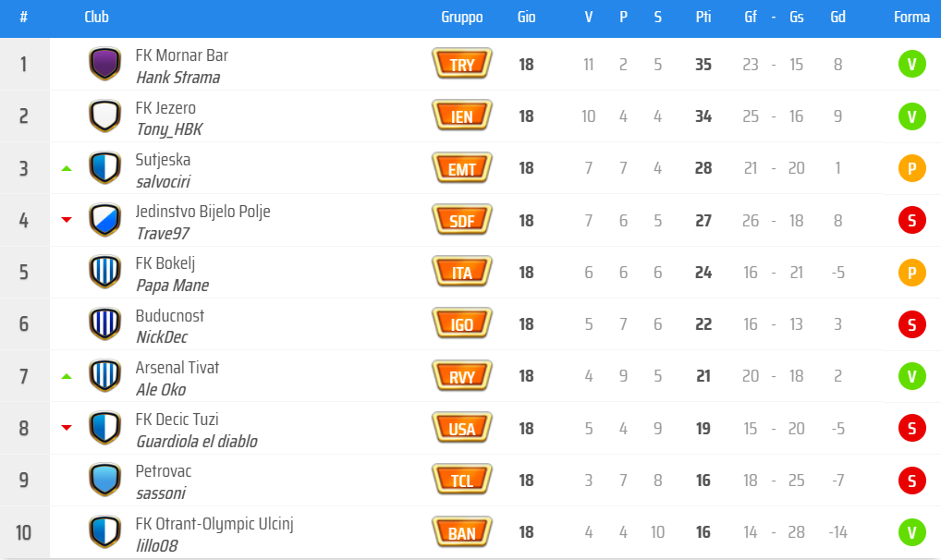Open manager Guardiola el diablo profile

click(197, 442)
